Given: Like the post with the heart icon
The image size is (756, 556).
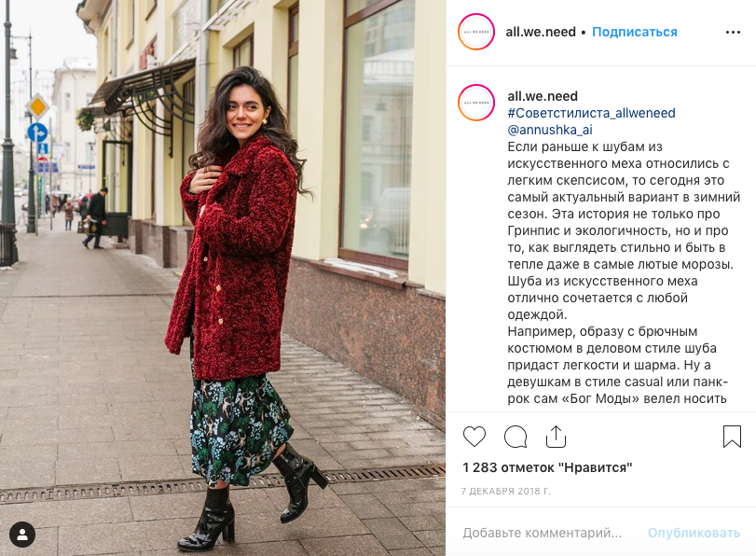Looking at the screenshot, I should [x=474, y=437].
